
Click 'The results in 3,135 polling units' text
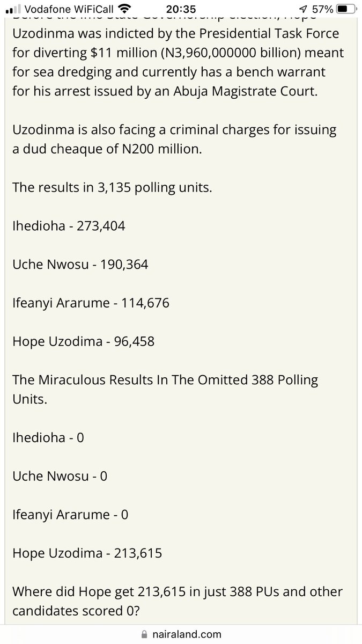[113, 188]
